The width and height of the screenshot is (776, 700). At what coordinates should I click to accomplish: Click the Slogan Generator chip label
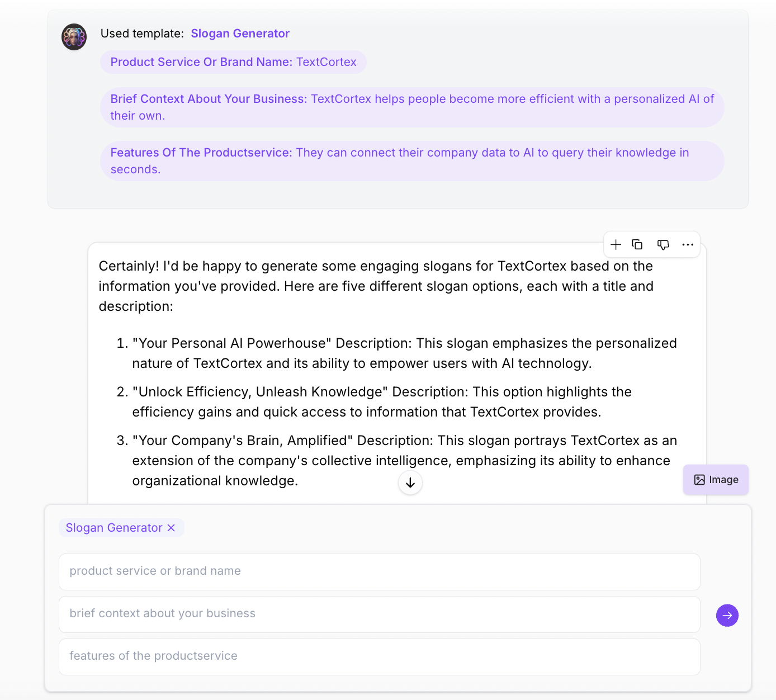click(x=114, y=528)
